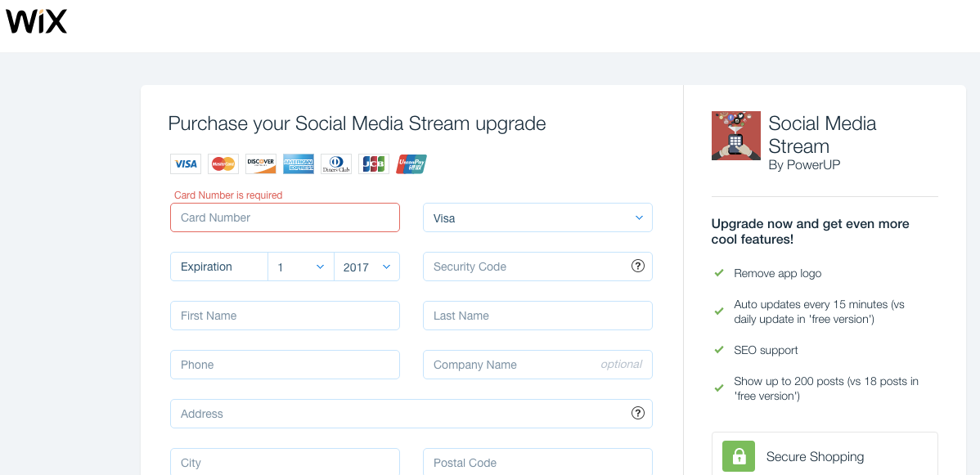Click the Discover card icon
Viewport: 980px width, 475px height.
coord(261,164)
